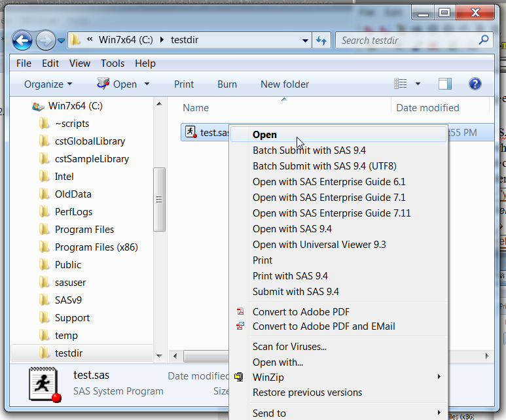Click the Back navigation arrow button
Image resolution: width=506 pixels, height=420 pixels.
click(22, 40)
